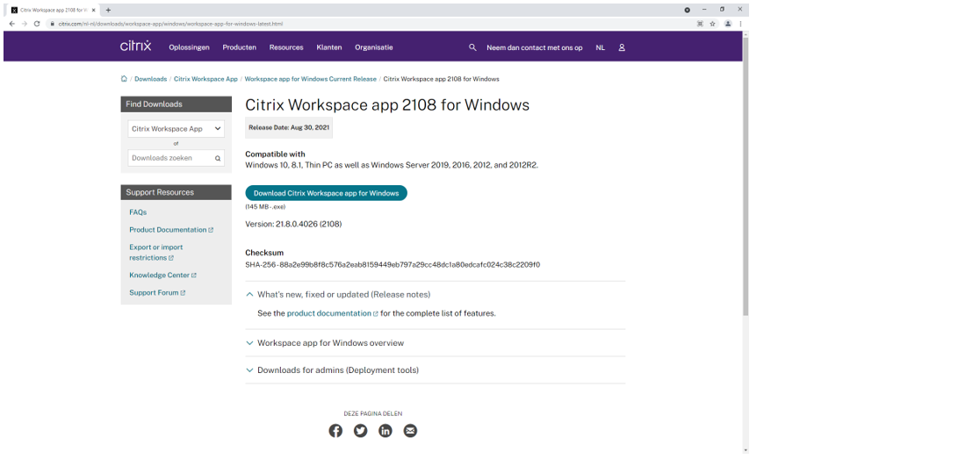
Task: Share the page on LinkedIn
Action: pyautogui.click(x=386, y=430)
